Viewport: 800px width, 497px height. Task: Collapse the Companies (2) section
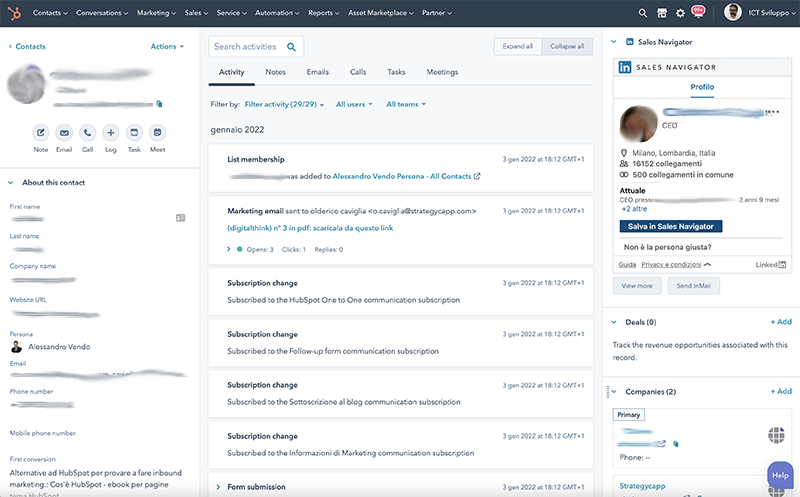coord(614,392)
